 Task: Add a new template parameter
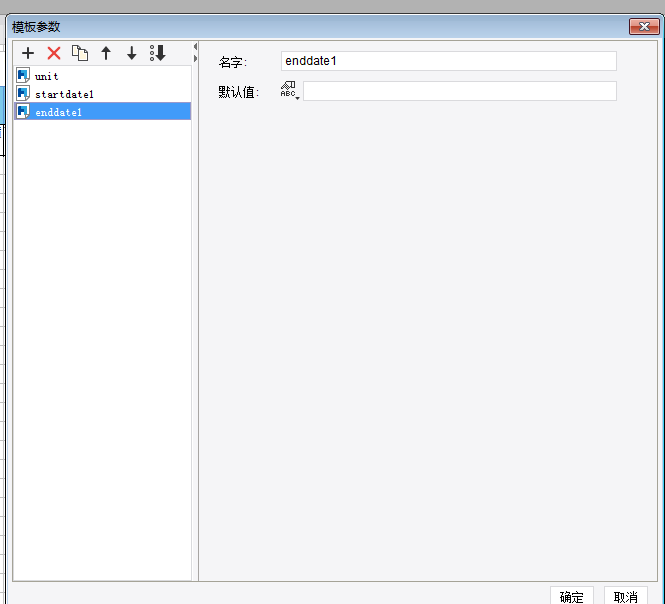(28, 53)
